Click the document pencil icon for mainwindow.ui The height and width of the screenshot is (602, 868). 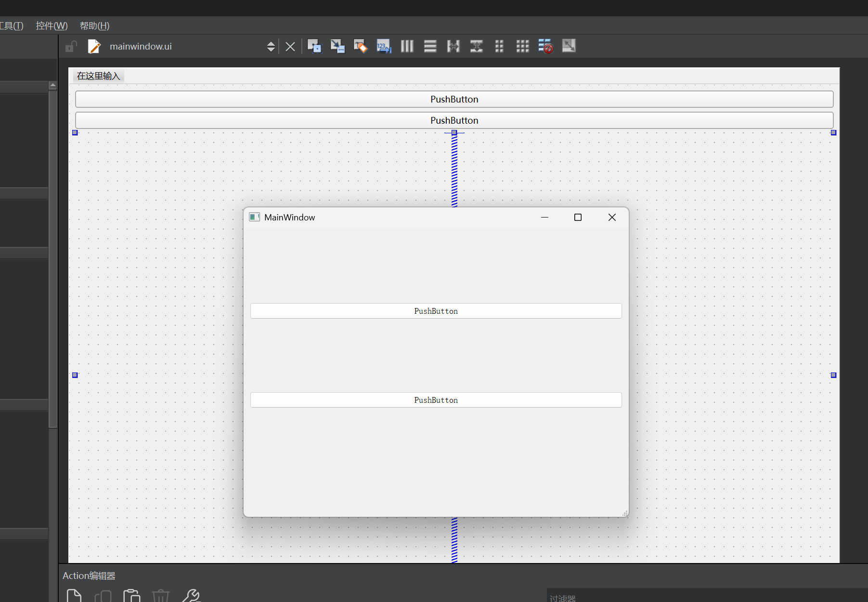pos(94,46)
